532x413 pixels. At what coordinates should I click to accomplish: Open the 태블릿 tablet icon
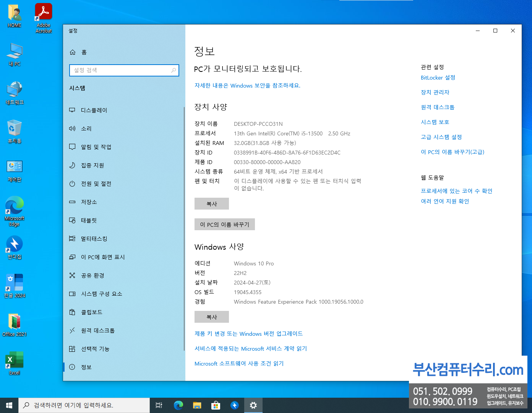(x=72, y=220)
